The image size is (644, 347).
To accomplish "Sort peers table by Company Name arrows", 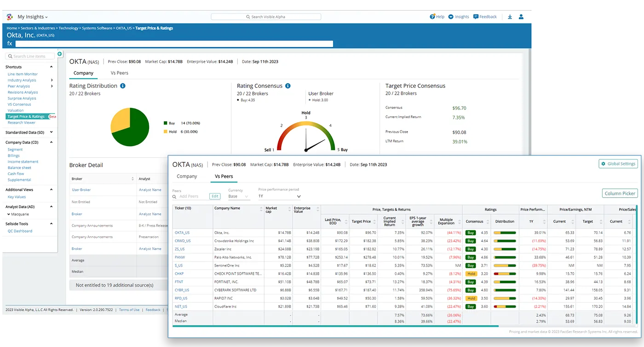I will click(261, 208).
